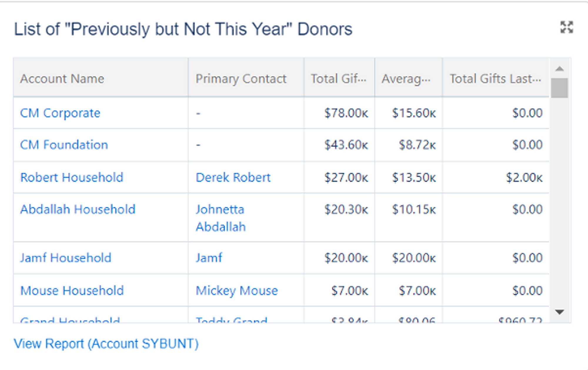
Task: Click the Averag... column header
Action: click(406, 79)
